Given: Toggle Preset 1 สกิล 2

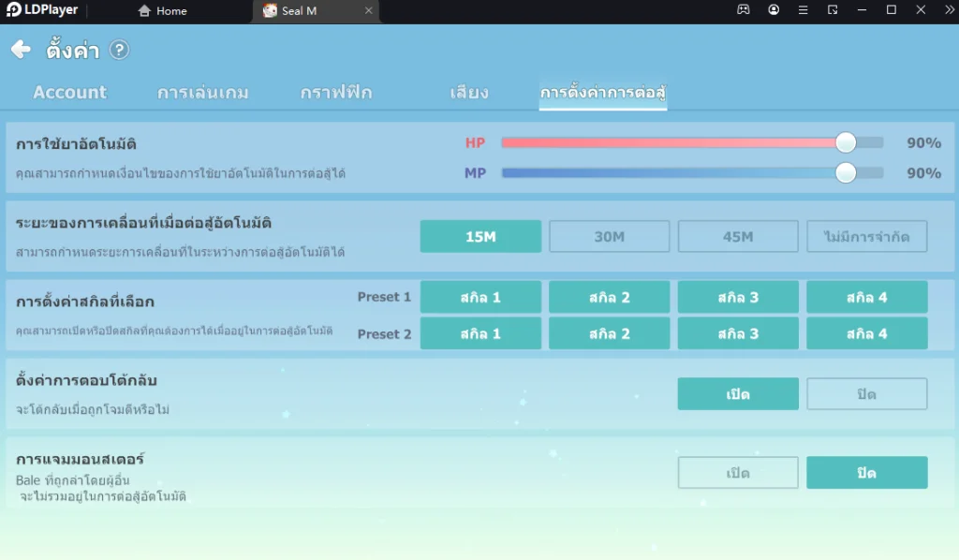Looking at the screenshot, I should [609, 297].
